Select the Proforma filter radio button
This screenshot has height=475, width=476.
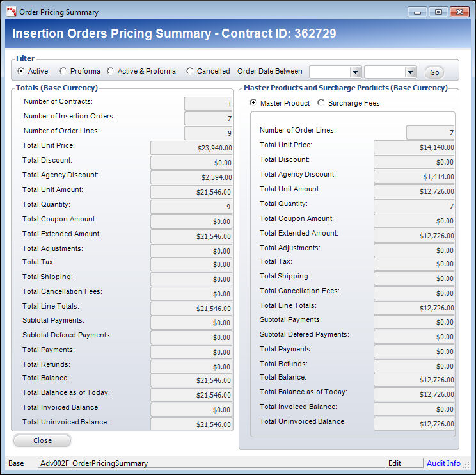(63, 71)
